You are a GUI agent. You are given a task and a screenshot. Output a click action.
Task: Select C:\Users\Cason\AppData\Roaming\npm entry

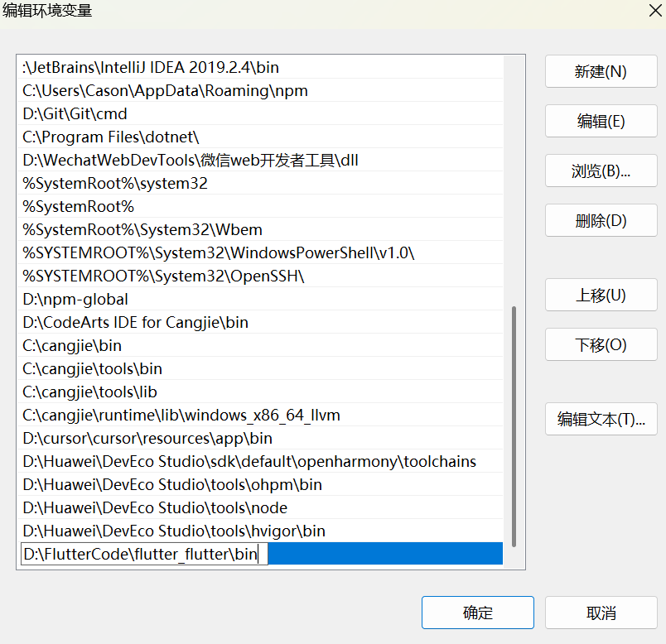pos(260,90)
